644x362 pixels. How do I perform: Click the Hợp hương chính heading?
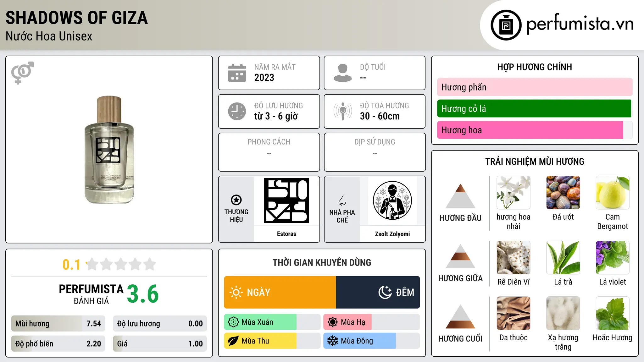tap(535, 67)
